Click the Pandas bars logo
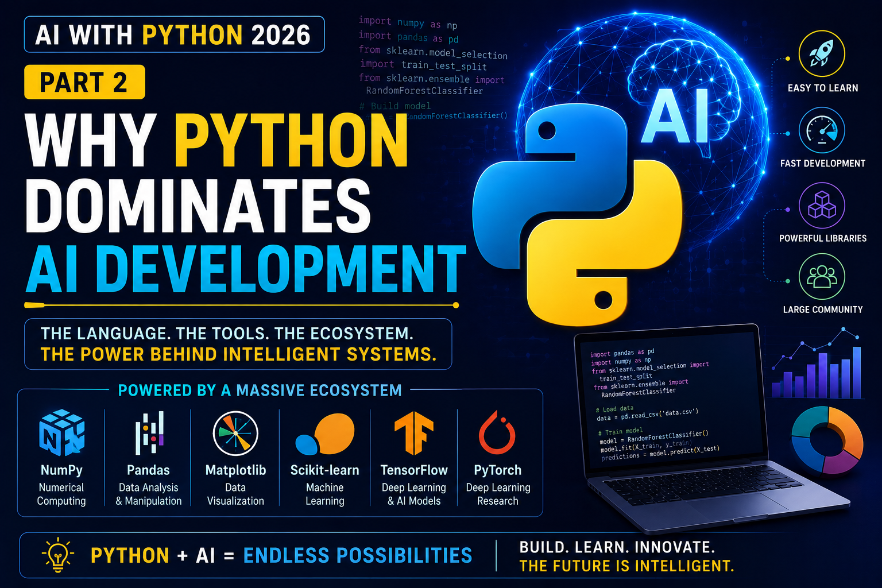The height and width of the screenshot is (588, 882). click(149, 433)
